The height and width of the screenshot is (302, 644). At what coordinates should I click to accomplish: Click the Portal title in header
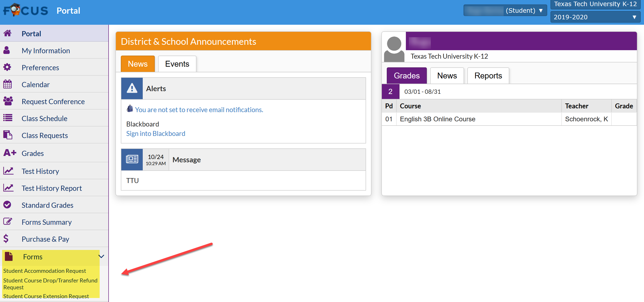pyautogui.click(x=68, y=11)
